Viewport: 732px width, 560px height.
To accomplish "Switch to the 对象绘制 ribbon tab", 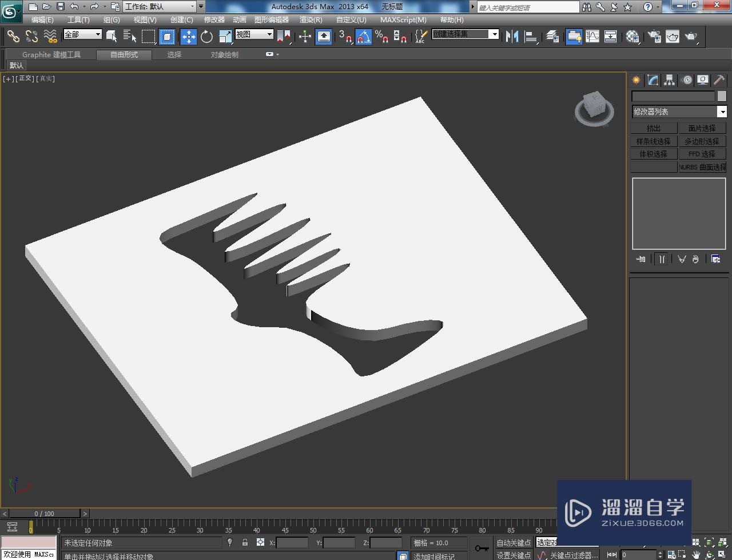I will pos(224,55).
